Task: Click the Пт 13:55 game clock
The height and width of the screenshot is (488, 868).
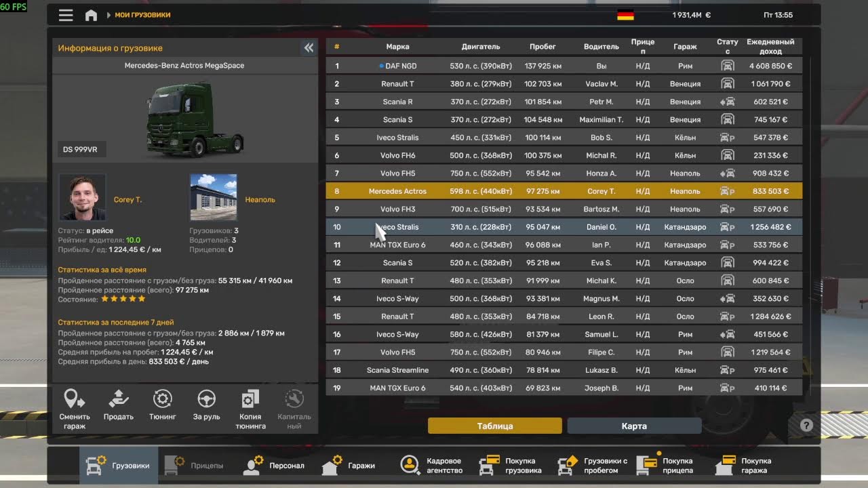Action: pyautogui.click(x=778, y=15)
